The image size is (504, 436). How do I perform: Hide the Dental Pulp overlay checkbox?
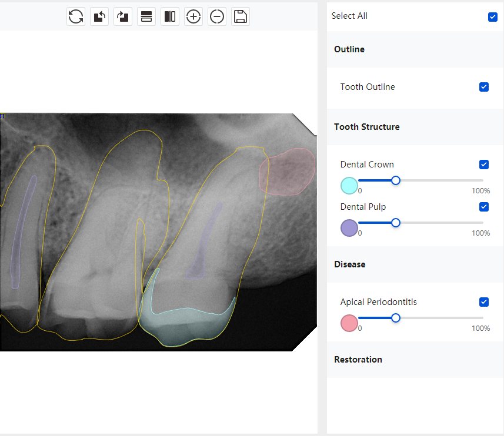tap(484, 207)
